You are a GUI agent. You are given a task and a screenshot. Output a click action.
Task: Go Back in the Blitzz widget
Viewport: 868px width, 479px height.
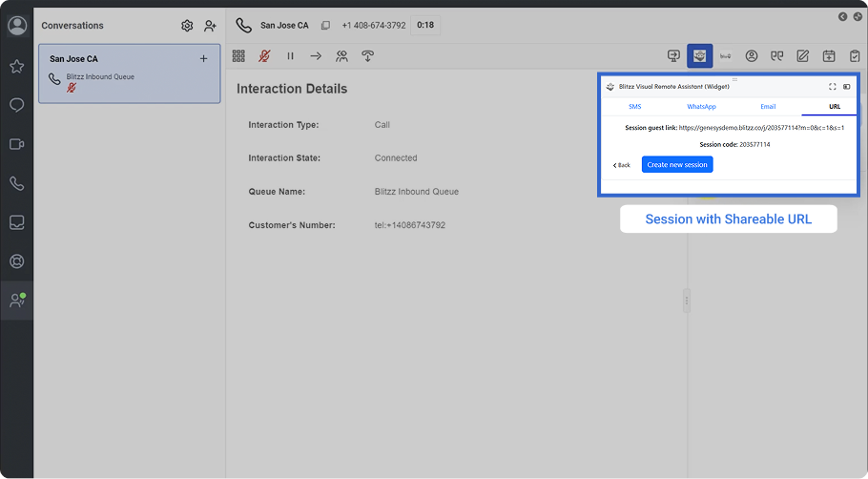click(622, 165)
